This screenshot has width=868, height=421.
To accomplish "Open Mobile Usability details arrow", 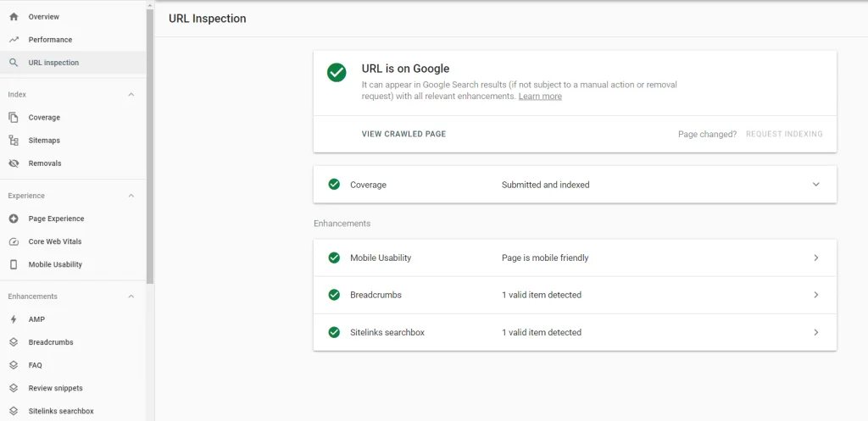I will coord(816,258).
